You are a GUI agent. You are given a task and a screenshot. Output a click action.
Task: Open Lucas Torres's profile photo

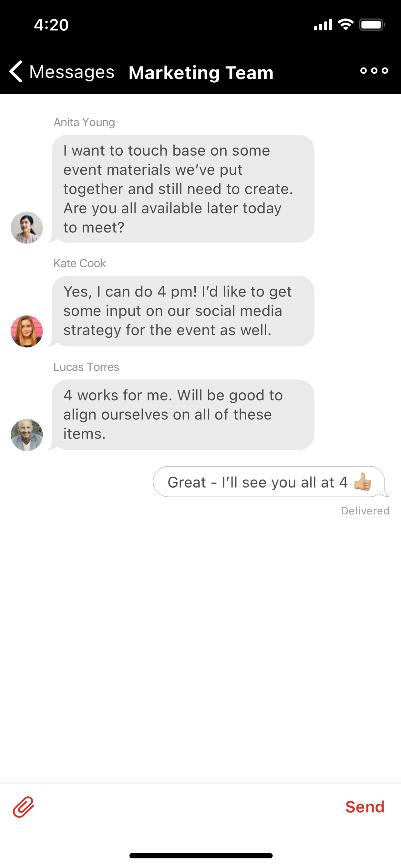click(26, 435)
